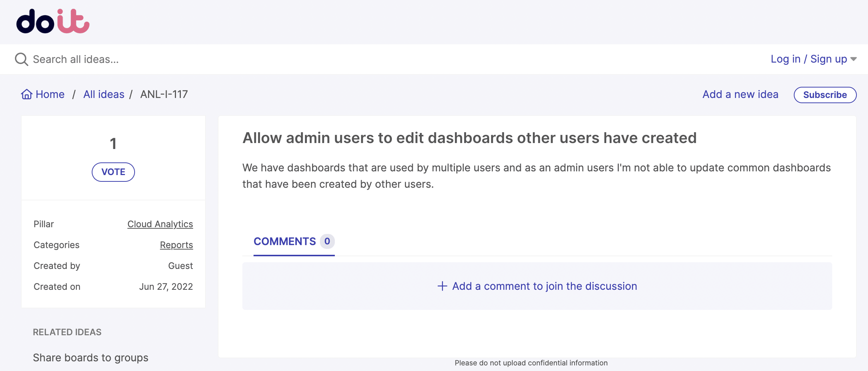Select the Comments tab
Viewport: 868px width, 371px height.
pyautogui.click(x=284, y=241)
